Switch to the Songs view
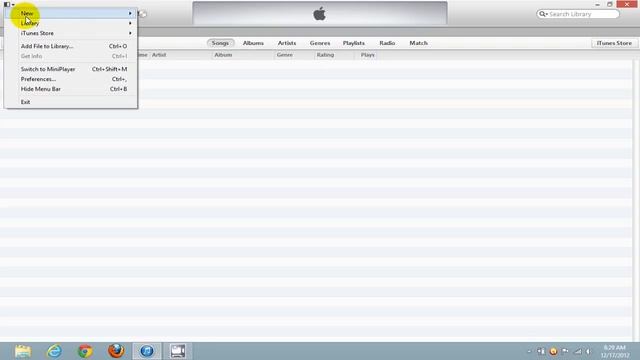 click(220, 43)
